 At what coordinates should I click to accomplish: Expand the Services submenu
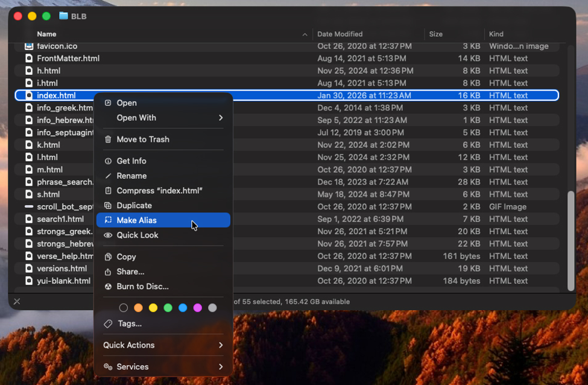(163, 367)
